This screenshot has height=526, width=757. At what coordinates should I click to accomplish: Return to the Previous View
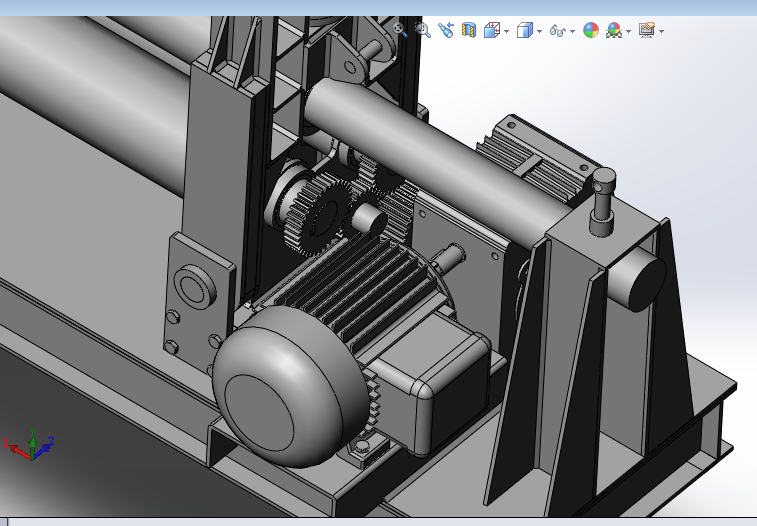click(x=446, y=30)
